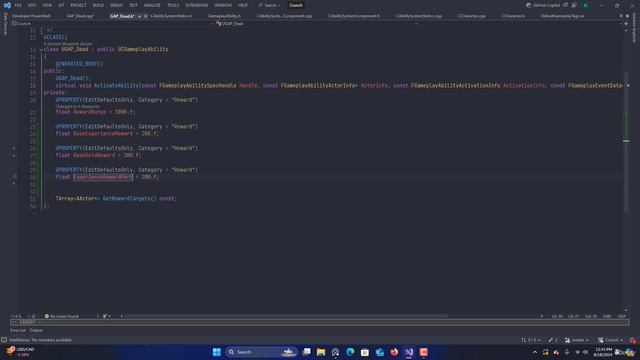Open the TOOLS menu
Screen dimensions: 640x360
pyautogui.click(x=173, y=5)
